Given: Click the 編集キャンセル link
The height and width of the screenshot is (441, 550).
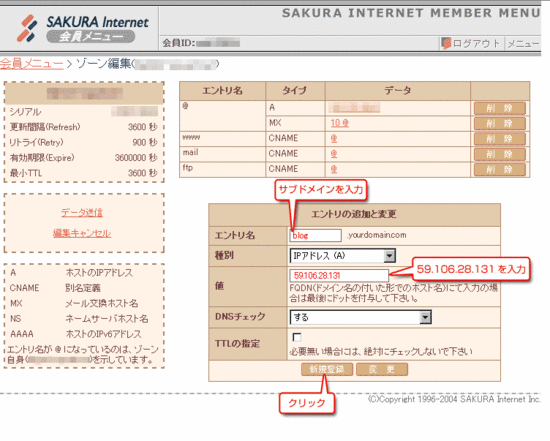Looking at the screenshot, I should [82, 233].
